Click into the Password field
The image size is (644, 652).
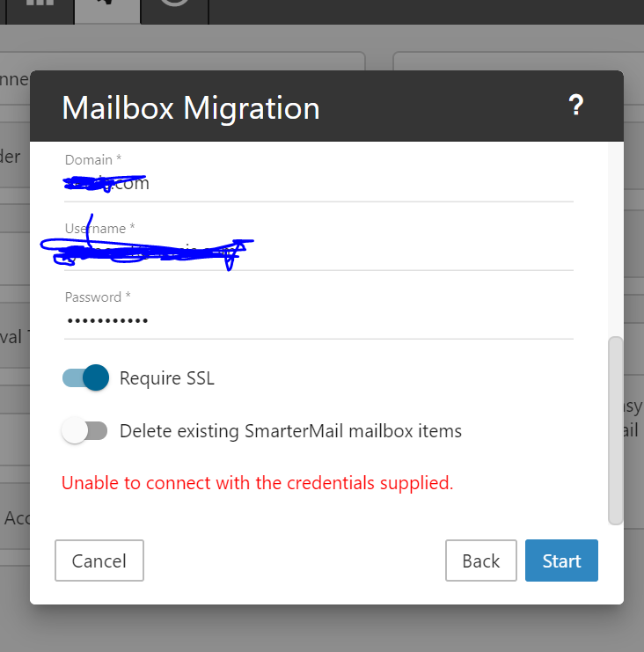[x=318, y=321]
